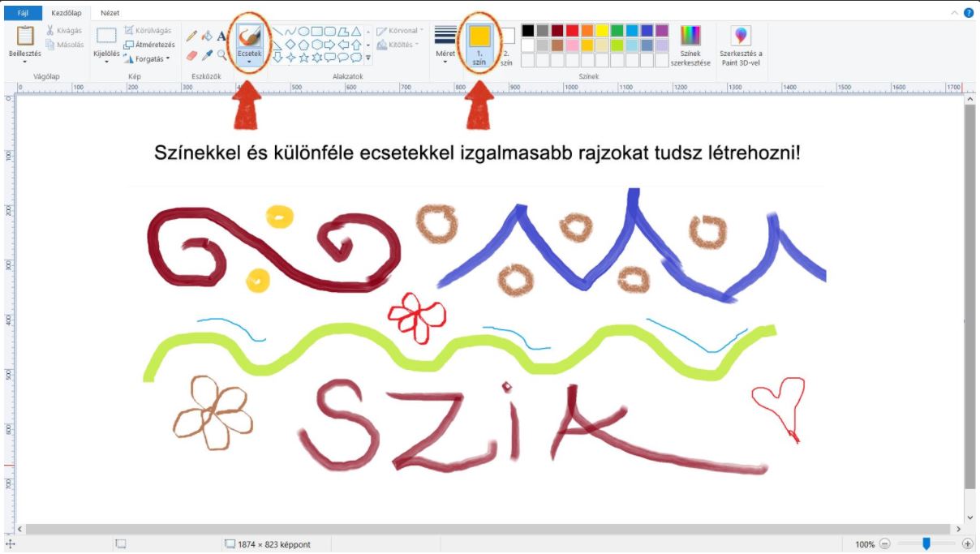The image size is (980, 554).
Task: Choose the Triangle shape in the gallery
Action: pos(355,32)
